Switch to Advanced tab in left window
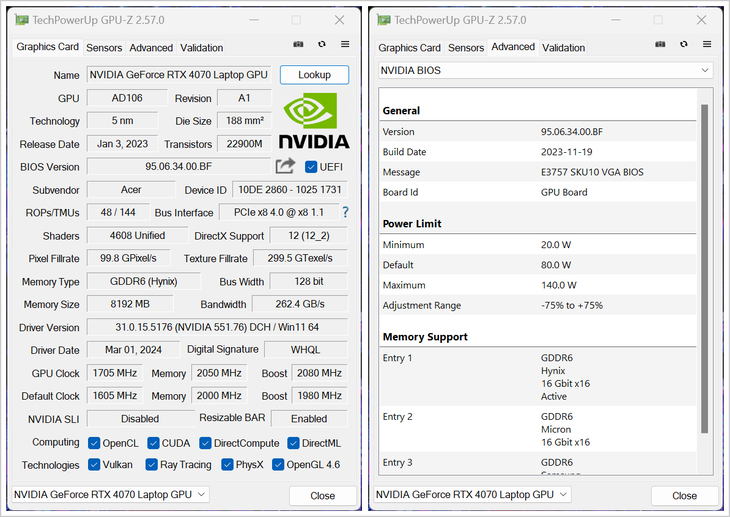The height and width of the screenshot is (517, 730). point(151,48)
